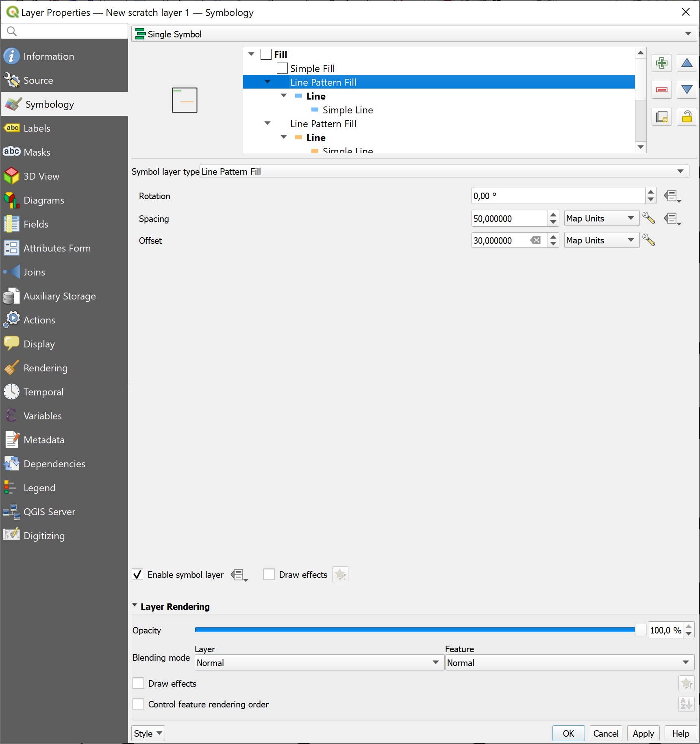The image size is (700, 744).
Task: Open data-defined override for Enable symbol layer
Action: [x=239, y=575]
